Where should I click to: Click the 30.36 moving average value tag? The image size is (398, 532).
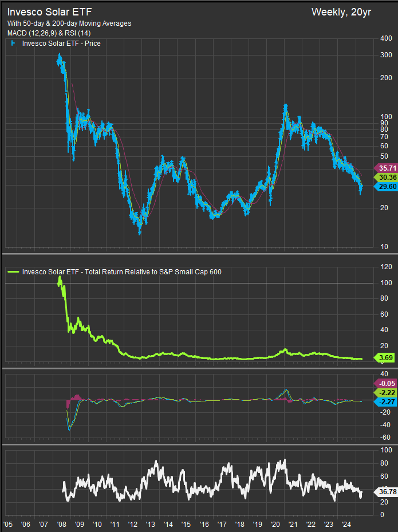point(386,178)
